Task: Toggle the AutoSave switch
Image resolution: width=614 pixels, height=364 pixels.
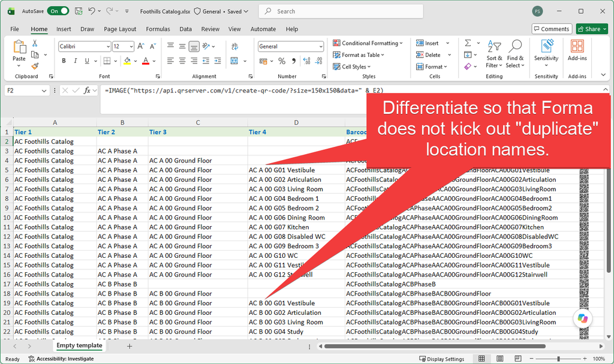Action: [x=58, y=11]
